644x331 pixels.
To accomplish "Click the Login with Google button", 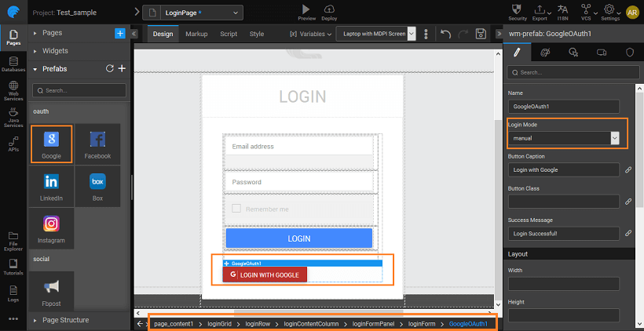I will click(x=265, y=275).
